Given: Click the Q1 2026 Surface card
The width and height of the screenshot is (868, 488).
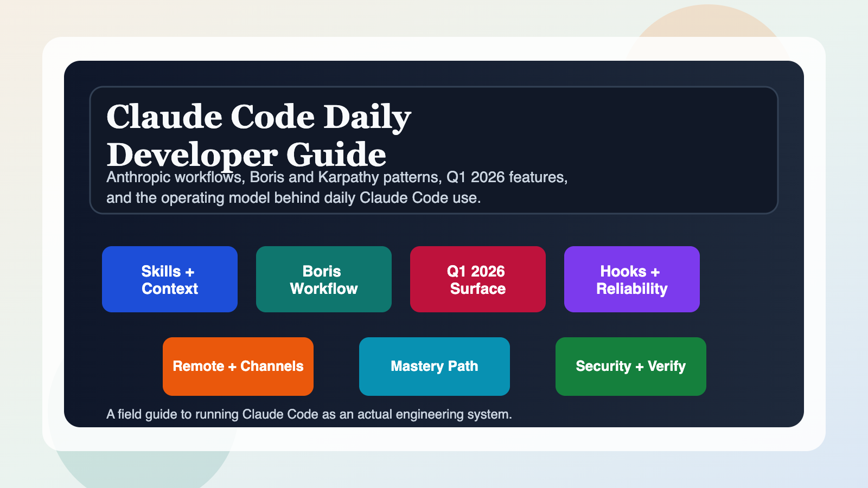Looking at the screenshot, I should pos(478,279).
